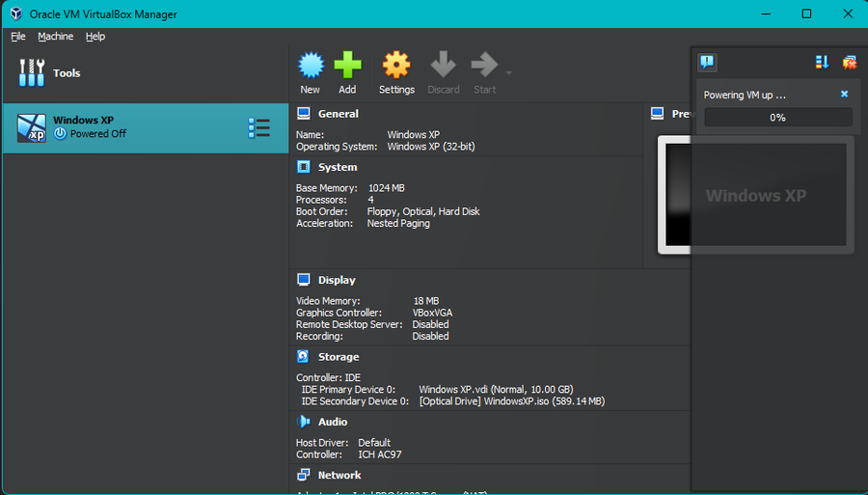Click the Audio section speaker icon
This screenshot has width=868, height=495.
(x=304, y=422)
